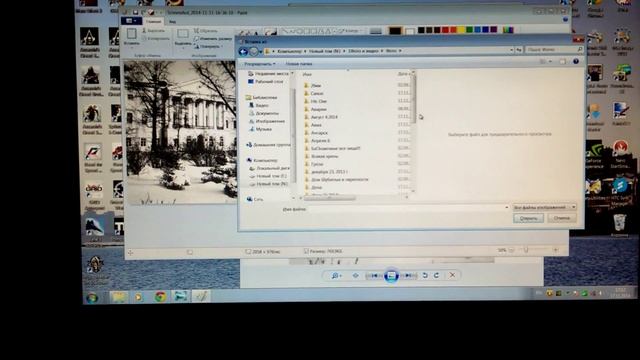Click Обрезать crop in Paint
Screen dimensions: 640x360
click(206, 31)
